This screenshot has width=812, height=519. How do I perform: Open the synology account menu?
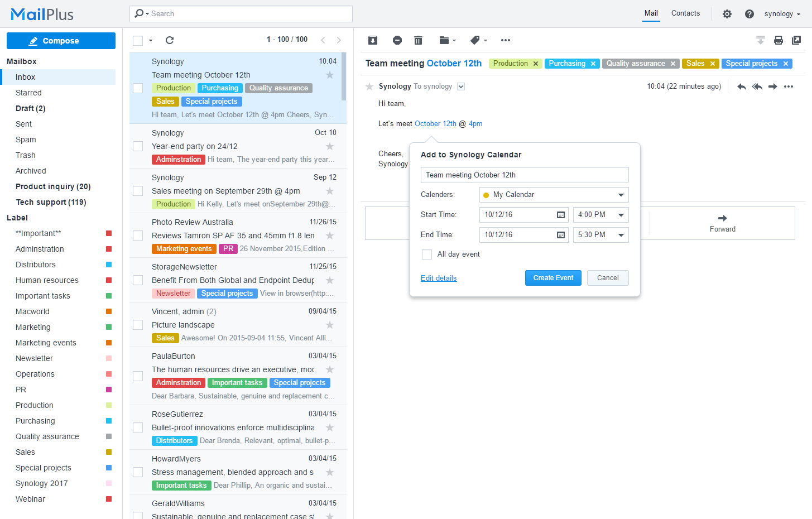coord(782,14)
